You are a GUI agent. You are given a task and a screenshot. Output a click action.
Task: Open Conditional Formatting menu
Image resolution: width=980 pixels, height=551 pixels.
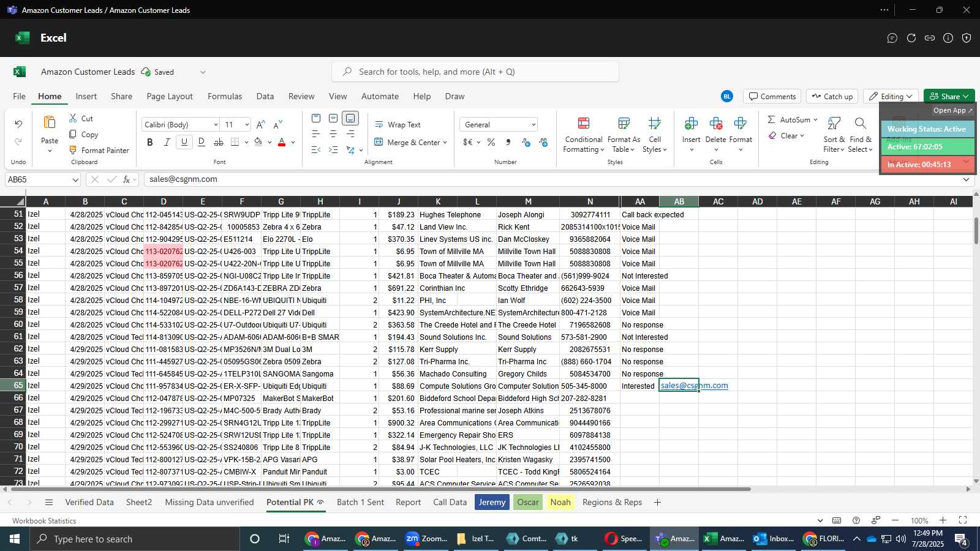pos(584,135)
